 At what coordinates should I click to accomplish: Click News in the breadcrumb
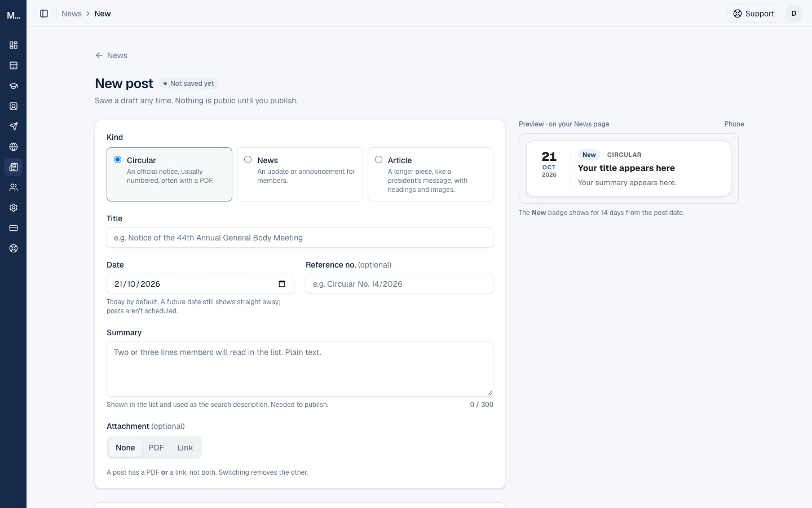click(x=72, y=14)
